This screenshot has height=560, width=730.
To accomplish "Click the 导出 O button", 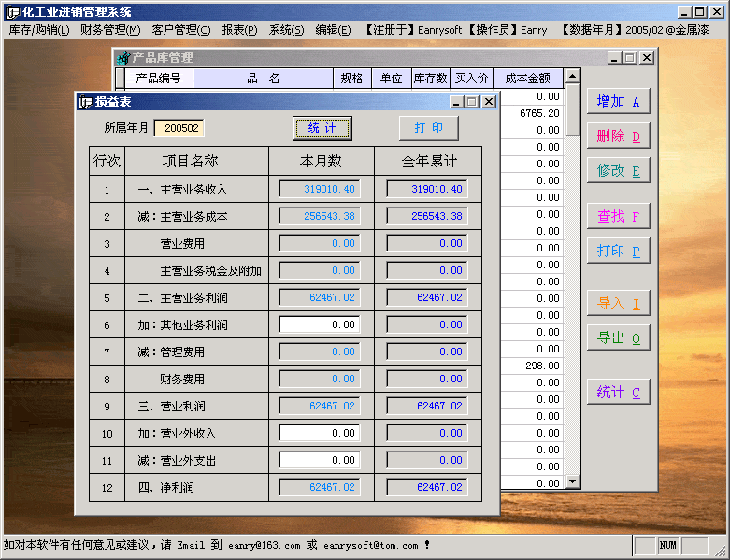I will pyautogui.click(x=618, y=337).
